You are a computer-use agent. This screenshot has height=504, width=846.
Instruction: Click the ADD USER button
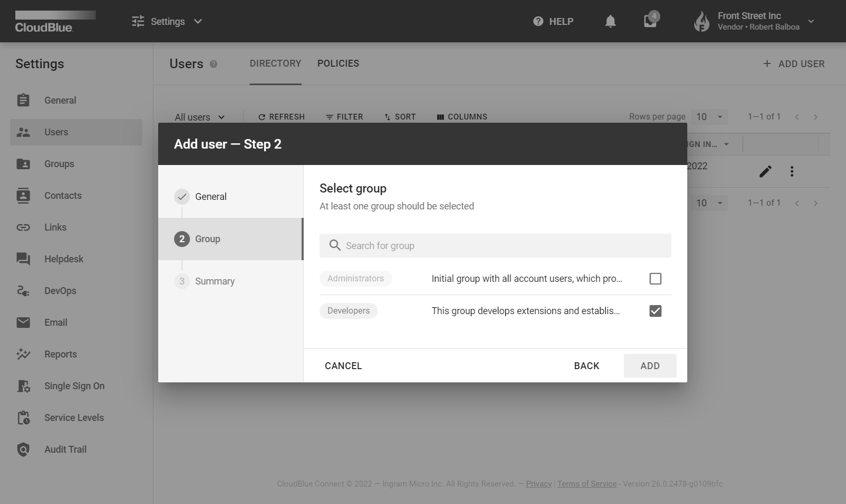pyautogui.click(x=794, y=64)
